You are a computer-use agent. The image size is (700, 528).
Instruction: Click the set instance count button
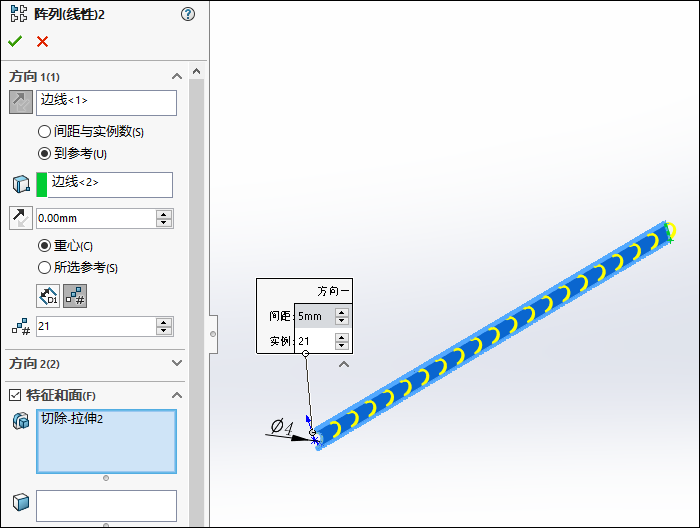(x=75, y=296)
